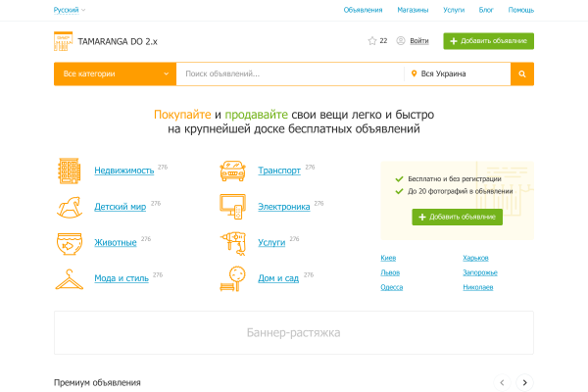Viewport: 588px width, 392px height.
Task: Open the hanger icon for Мода и стиль
Action: coord(70,278)
